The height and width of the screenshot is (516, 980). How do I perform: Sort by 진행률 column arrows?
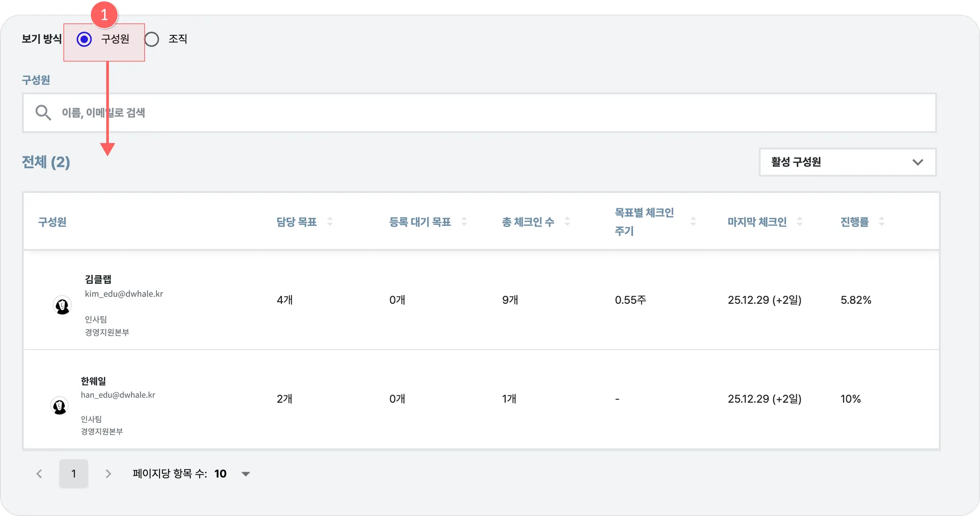[881, 222]
